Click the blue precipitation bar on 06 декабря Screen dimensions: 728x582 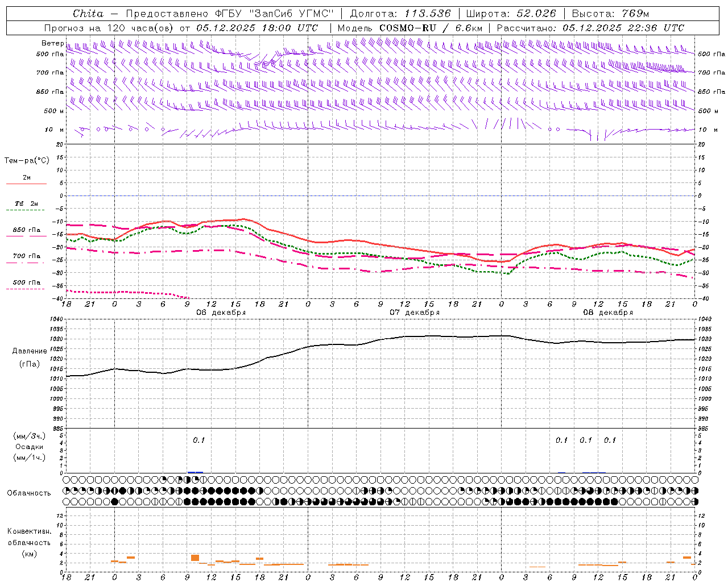pos(195,472)
